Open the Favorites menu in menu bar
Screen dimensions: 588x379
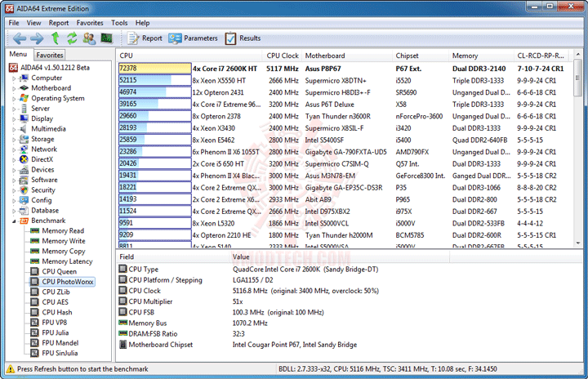90,23
